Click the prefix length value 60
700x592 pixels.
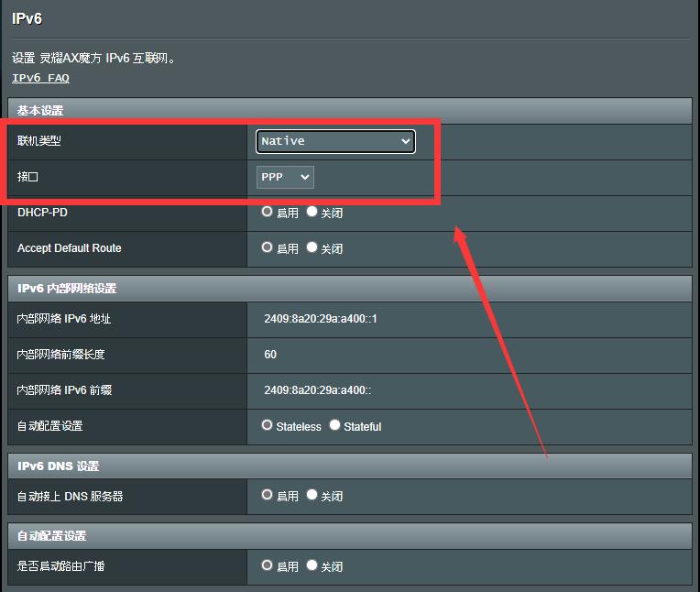[x=270, y=355]
